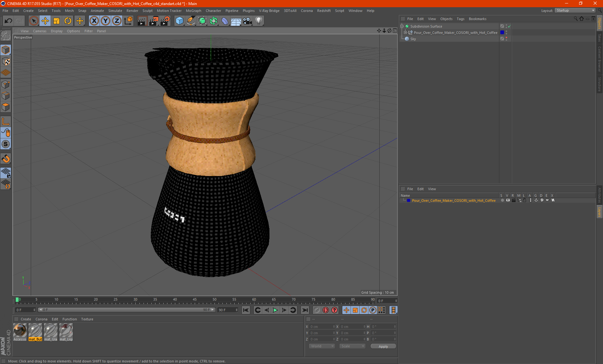Toggle Subdivision Surface enable checkmark
The height and width of the screenshot is (364, 603).
coord(509,26)
